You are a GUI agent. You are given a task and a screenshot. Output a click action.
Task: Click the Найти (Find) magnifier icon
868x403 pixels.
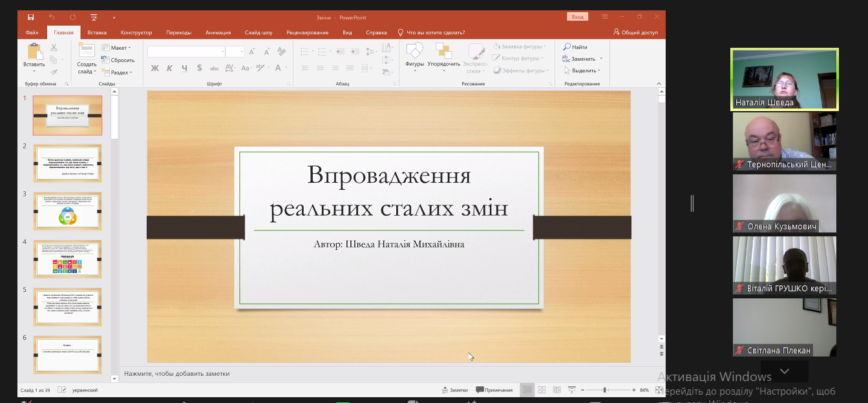tap(567, 47)
